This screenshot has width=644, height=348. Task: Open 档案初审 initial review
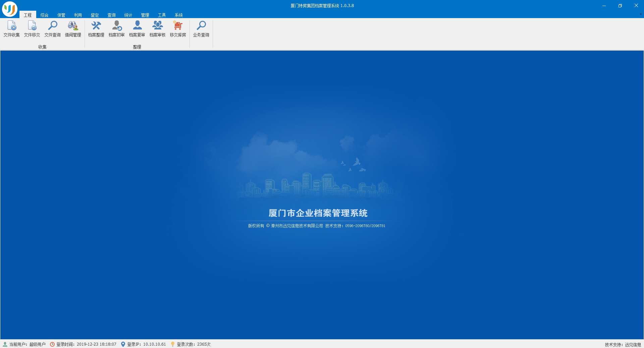click(117, 29)
